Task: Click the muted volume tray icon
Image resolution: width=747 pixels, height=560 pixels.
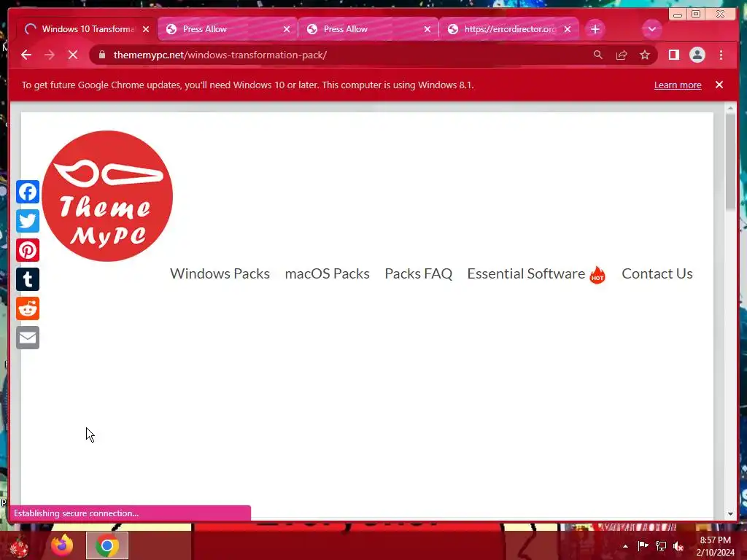Action: click(678, 546)
